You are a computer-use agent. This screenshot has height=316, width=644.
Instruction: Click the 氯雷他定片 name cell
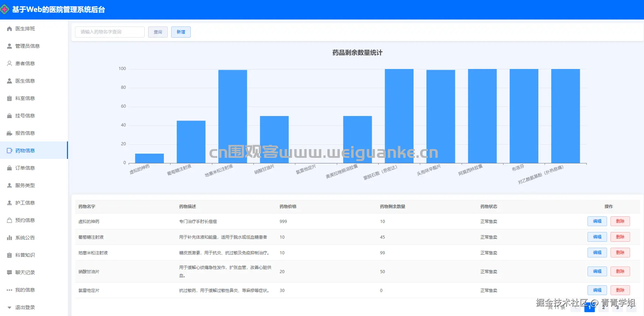[x=89, y=291]
